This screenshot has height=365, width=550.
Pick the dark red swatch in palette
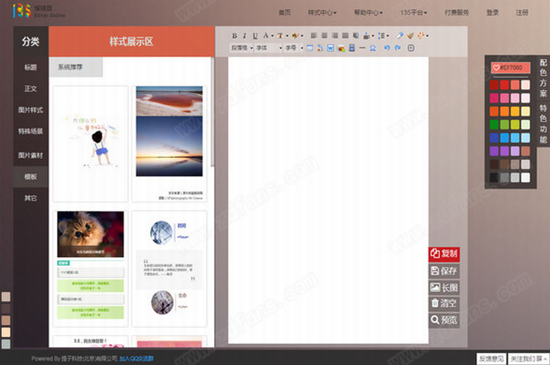pyautogui.click(x=494, y=85)
